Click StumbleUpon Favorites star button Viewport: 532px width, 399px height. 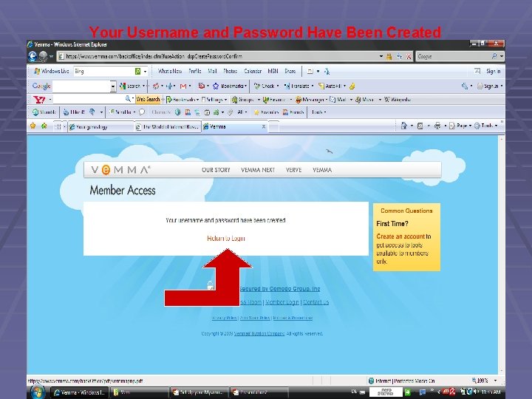266,112
